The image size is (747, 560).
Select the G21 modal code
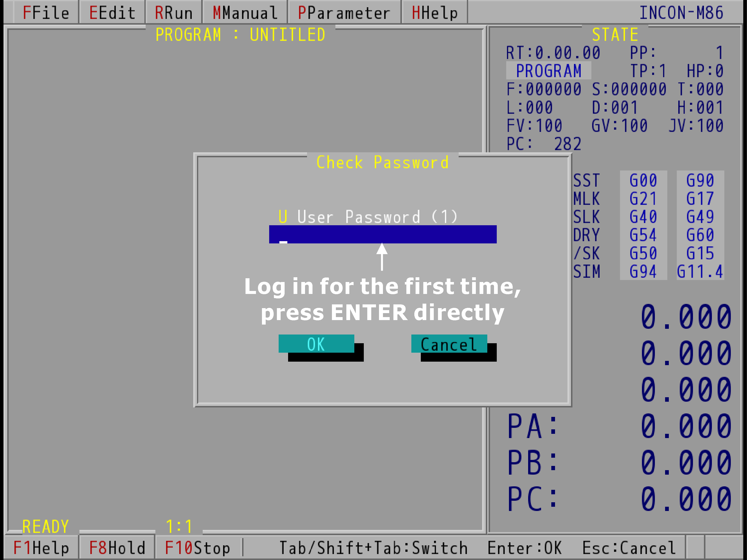point(643,198)
